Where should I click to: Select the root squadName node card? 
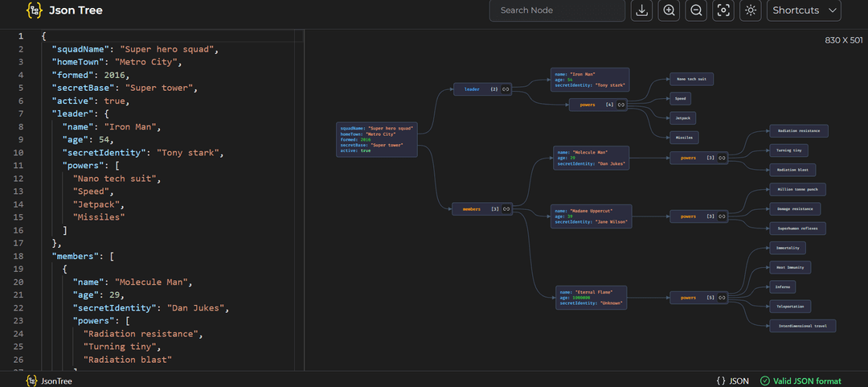(376, 139)
